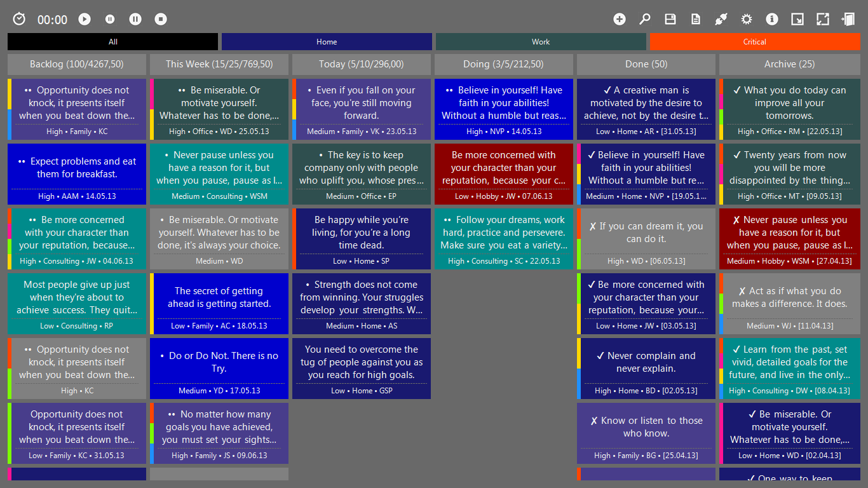Screen dimensions: 868x488
Task: Show app info with the info icon
Action: 772,19
